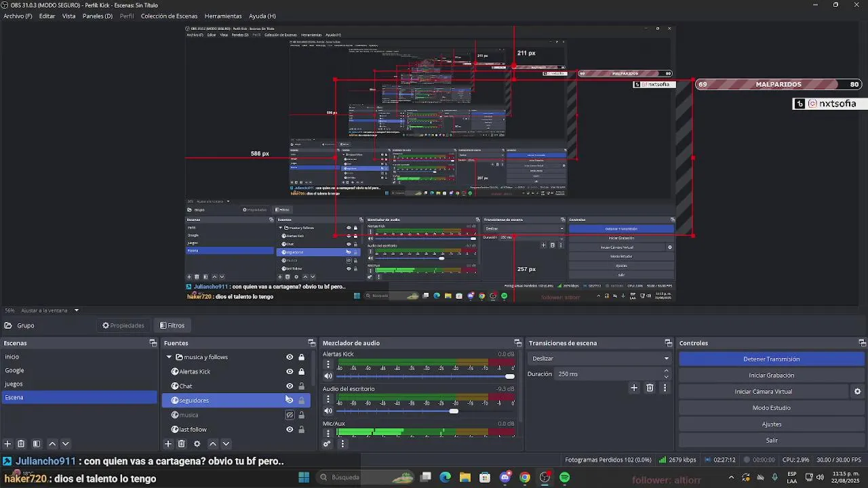This screenshot has width=868, height=488.
Task: Open the Deslizar transition dropdown
Action: (x=599, y=359)
